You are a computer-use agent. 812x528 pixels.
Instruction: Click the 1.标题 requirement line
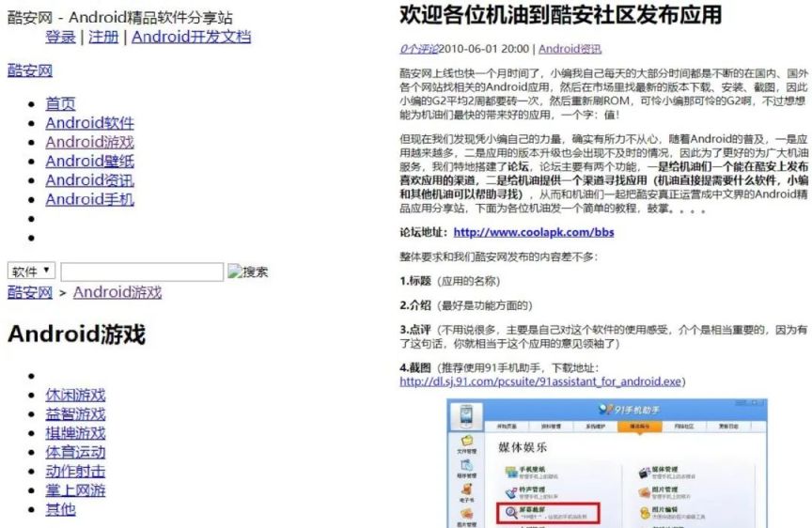pos(449,281)
